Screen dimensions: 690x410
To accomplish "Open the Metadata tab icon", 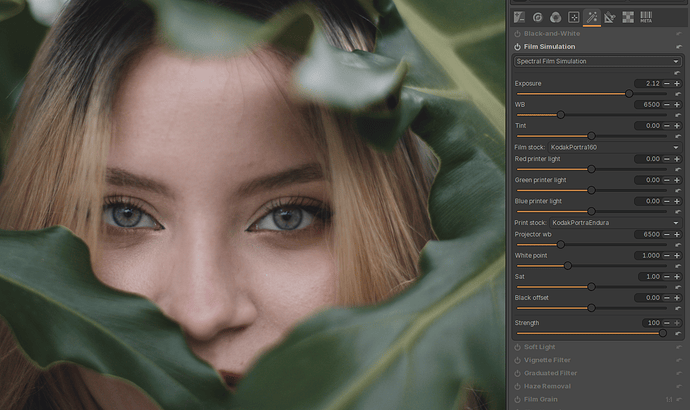I will 646,16.
